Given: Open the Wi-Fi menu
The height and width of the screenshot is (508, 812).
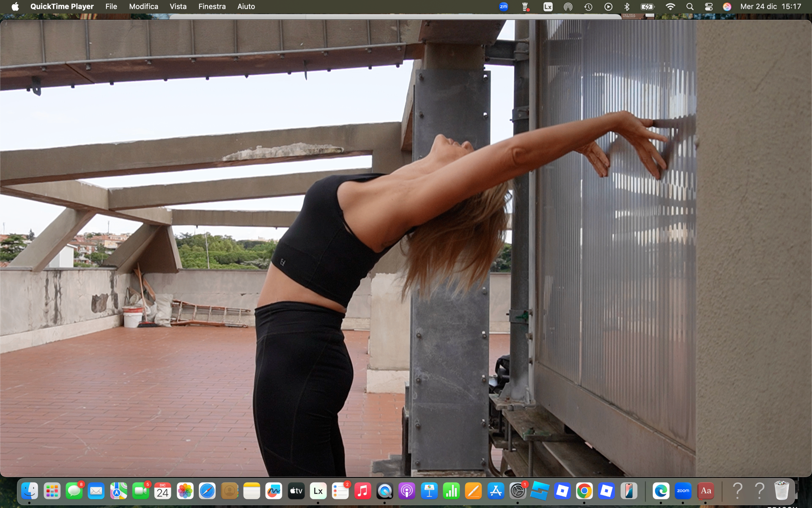Looking at the screenshot, I should point(670,6).
